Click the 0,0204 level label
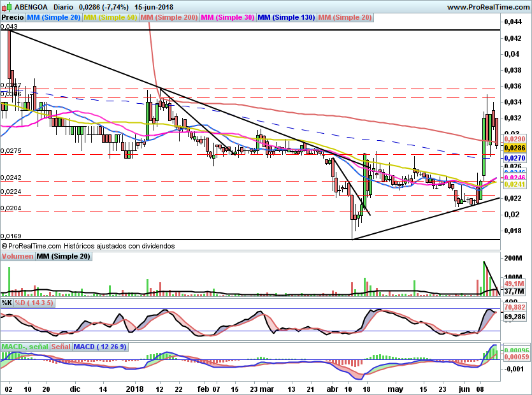Image resolution: width=532 pixels, height=395 pixels. click(x=11, y=208)
